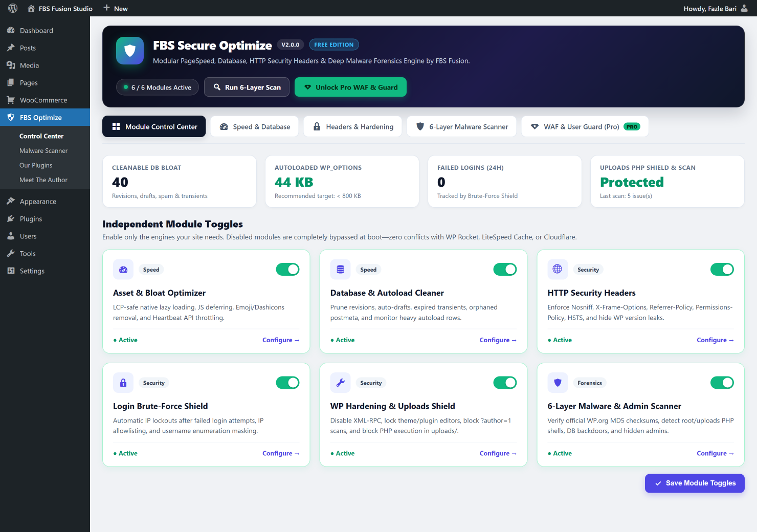Click the FBS Secure Optimize shield logo
The width and height of the screenshot is (757, 532).
pyautogui.click(x=130, y=51)
